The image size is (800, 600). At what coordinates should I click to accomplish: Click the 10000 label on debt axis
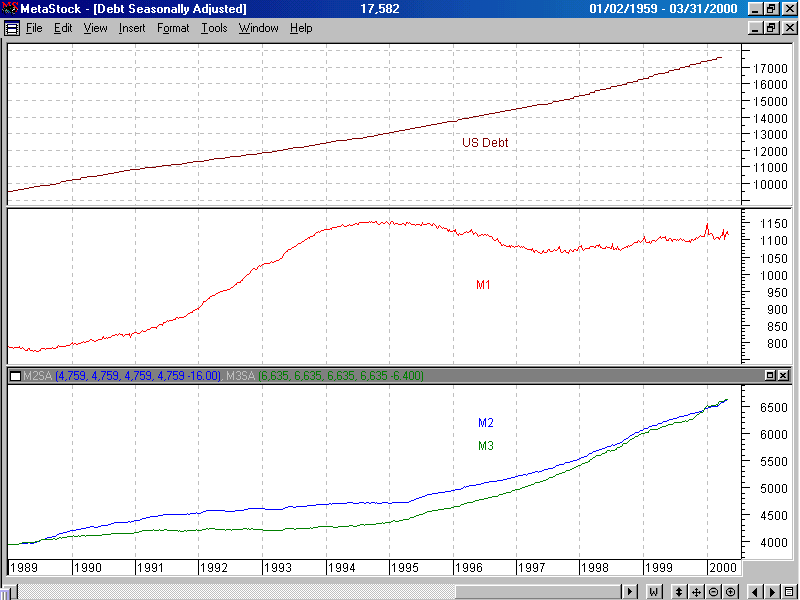770,185
